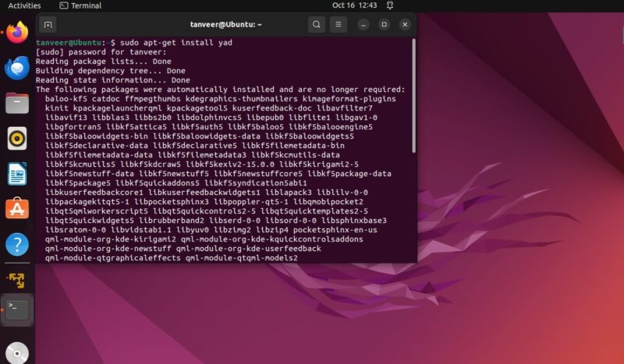Open the terminal search tool
Screen dimensions: 624x364
click(x=317, y=25)
